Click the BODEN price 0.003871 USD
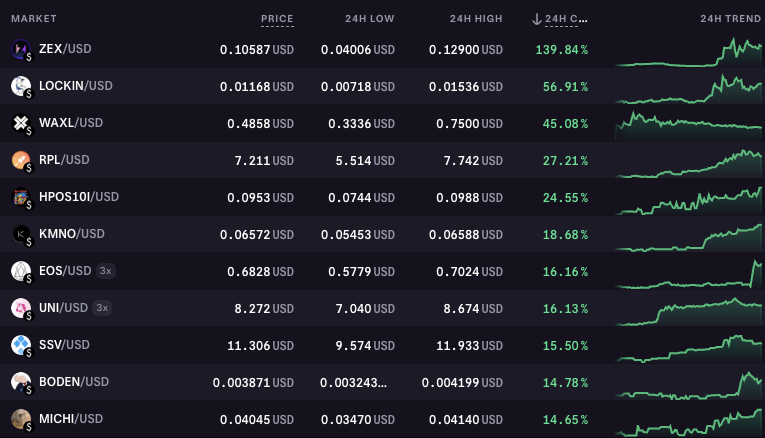 253,383
